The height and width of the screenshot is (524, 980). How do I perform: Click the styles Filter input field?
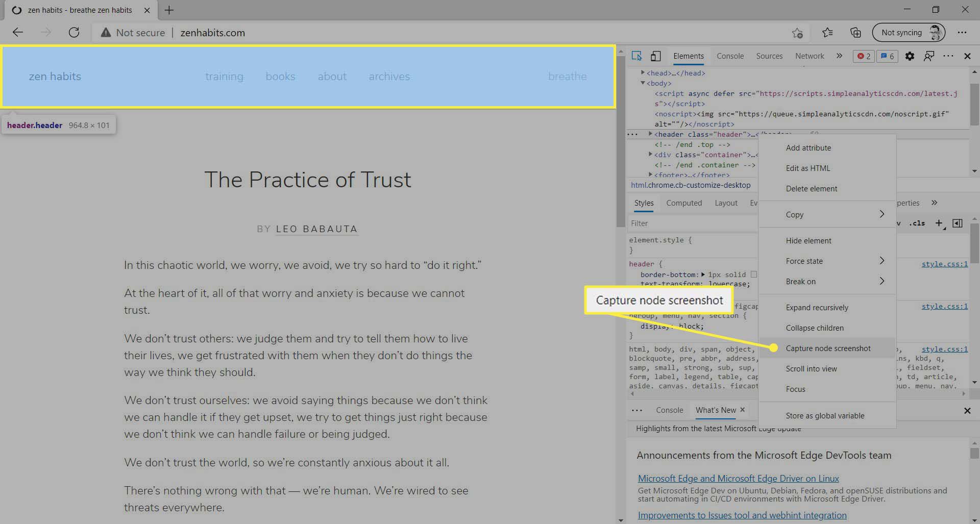click(692, 223)
